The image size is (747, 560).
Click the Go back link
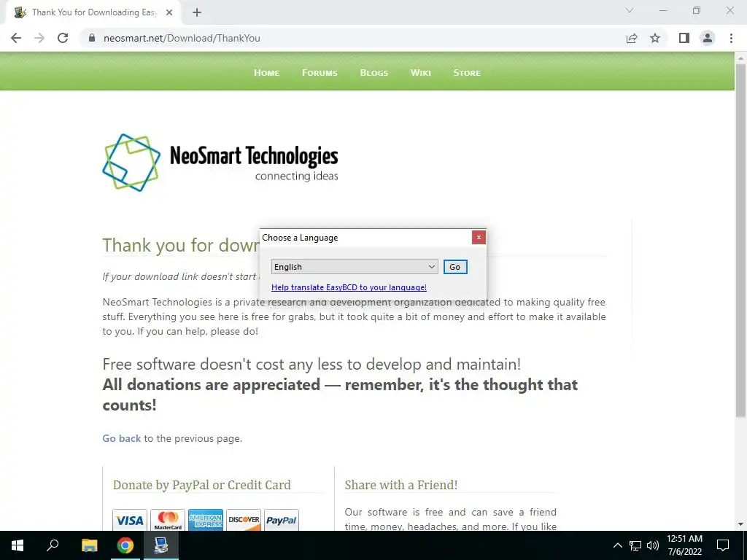(122, 438)
